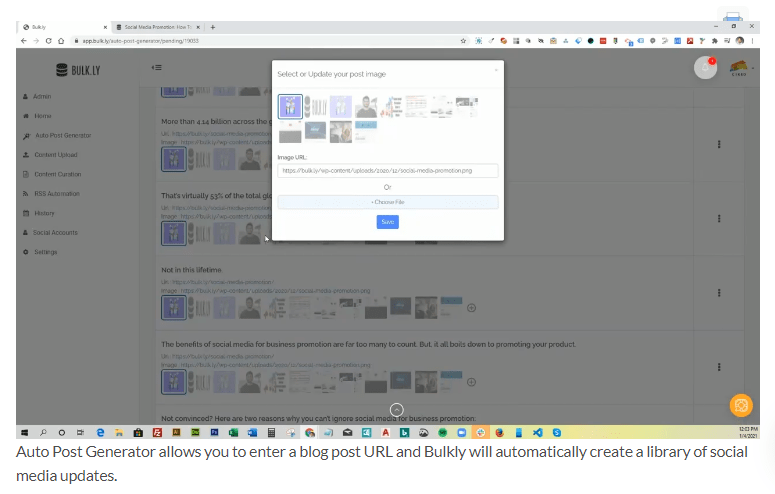775x494 pixels.
Task: Click the browser back arrow
Action: click(24, 41)
